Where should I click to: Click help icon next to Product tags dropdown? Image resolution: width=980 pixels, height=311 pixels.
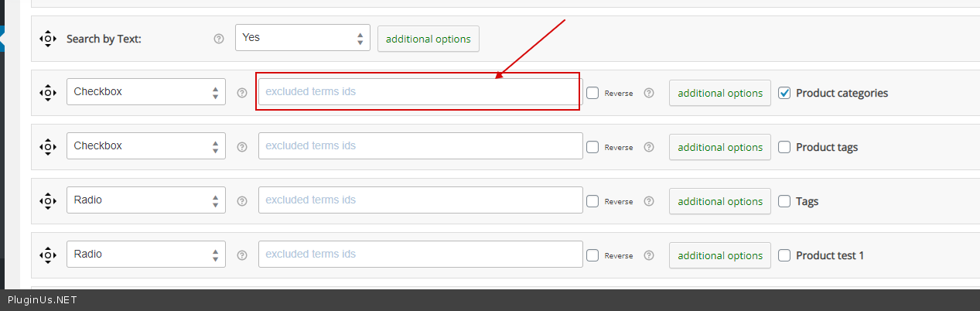[x=242, y=146]
